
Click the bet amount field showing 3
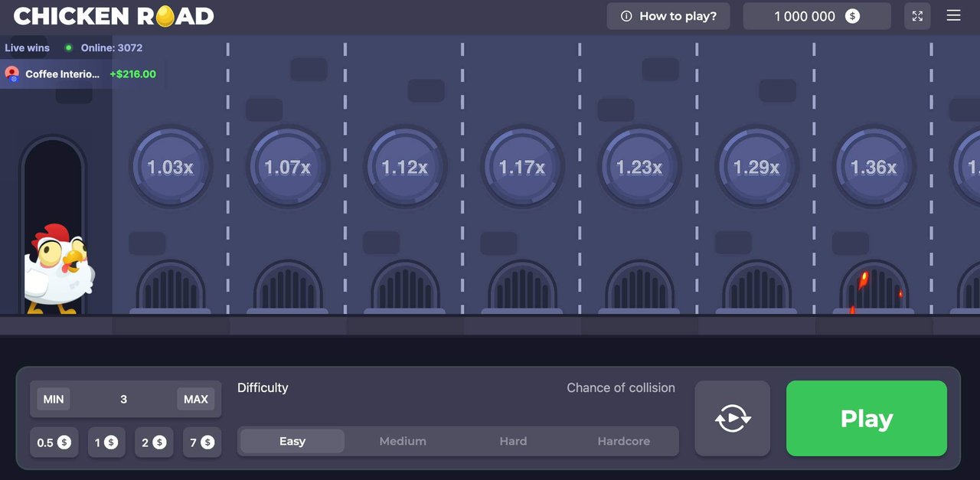pos(123,399)
